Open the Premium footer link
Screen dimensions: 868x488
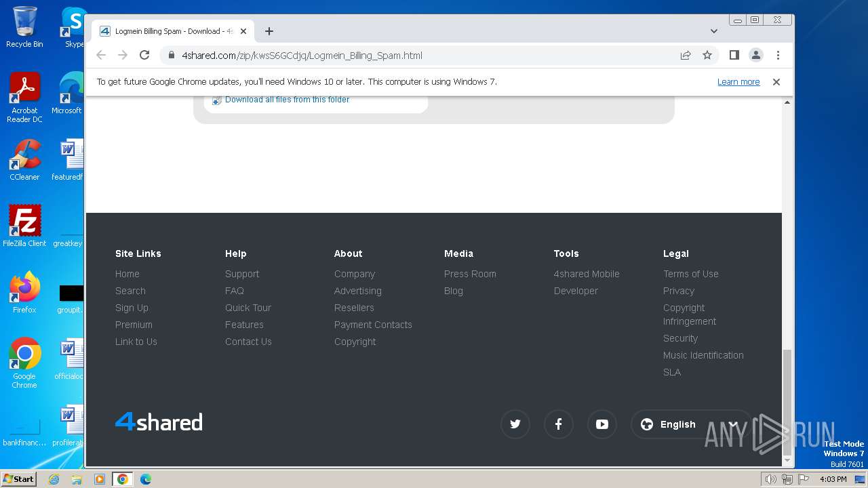[134, 325]
